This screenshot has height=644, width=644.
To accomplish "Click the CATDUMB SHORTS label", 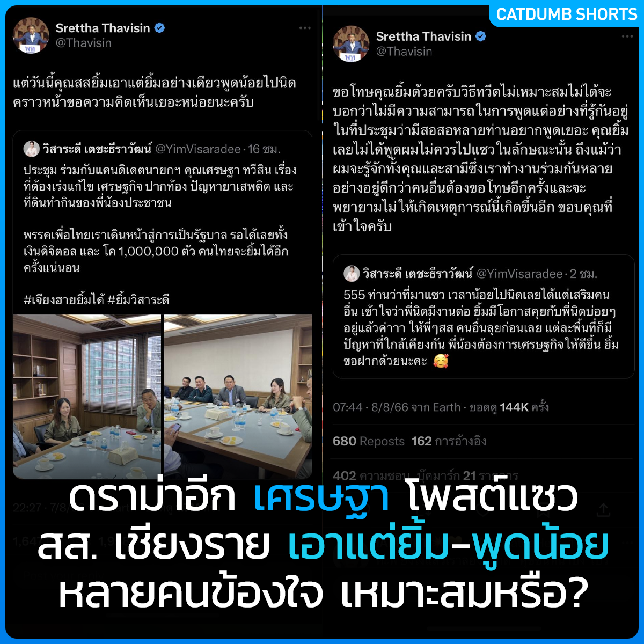I will (x=567, y=14).
